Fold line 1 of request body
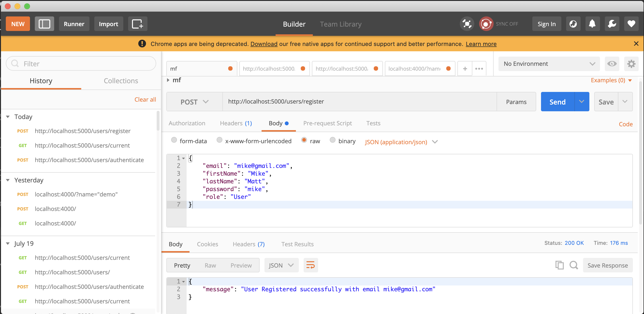The image size is (644, 314). [x=183, y=158]
